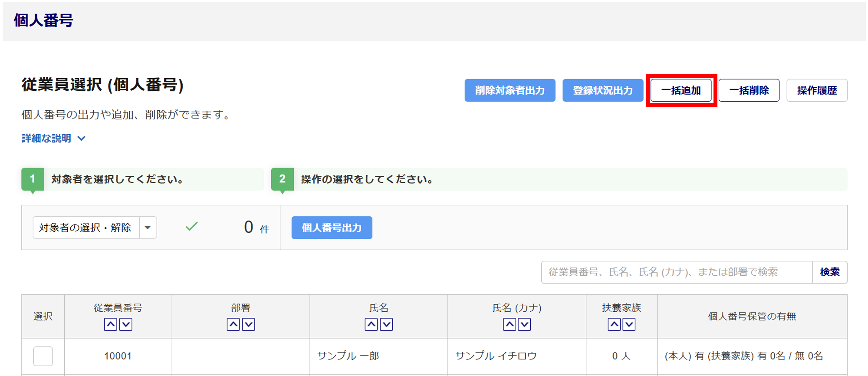This screenshot has height=376, width=868.
Task: Sort 氏名 column descending with down arrow
Action: pos(386,324)
